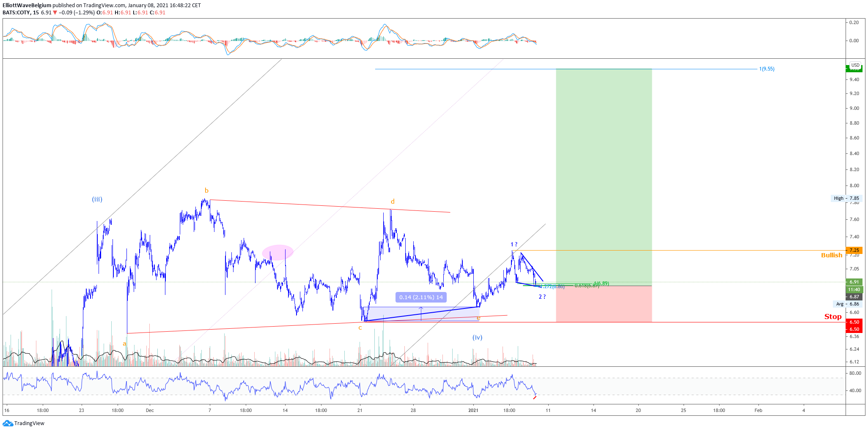Viewport: 868px width, 431px height.
Task: Click the green profit target zone
Action: 604,177
